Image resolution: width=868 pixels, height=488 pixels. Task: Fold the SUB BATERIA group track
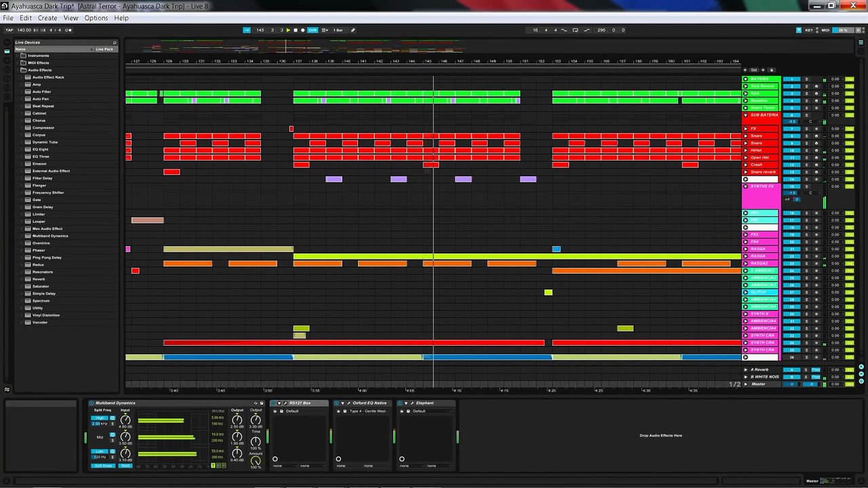(x=746, y=115)
